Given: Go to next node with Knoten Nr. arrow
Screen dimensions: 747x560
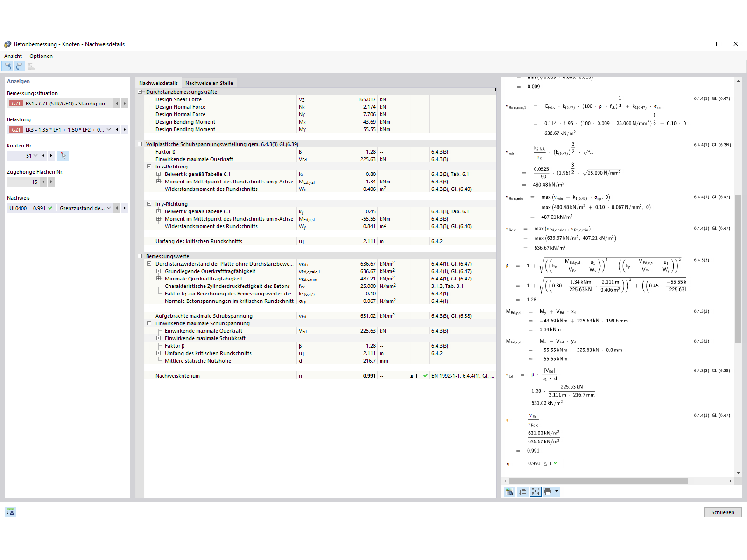Looking at the screenshot, I should pyautogui.click(x=51, y=156).
